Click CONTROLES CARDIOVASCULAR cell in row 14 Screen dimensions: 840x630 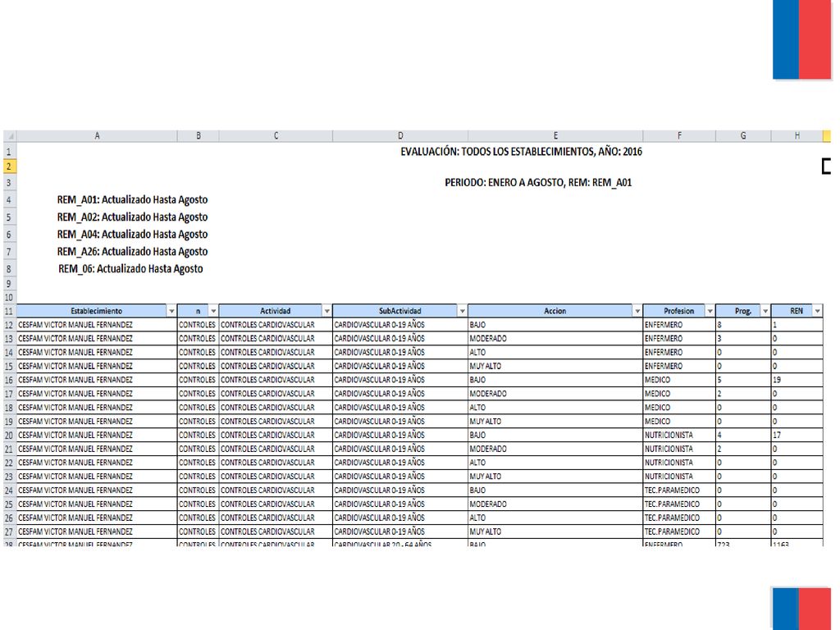point(276,353)
